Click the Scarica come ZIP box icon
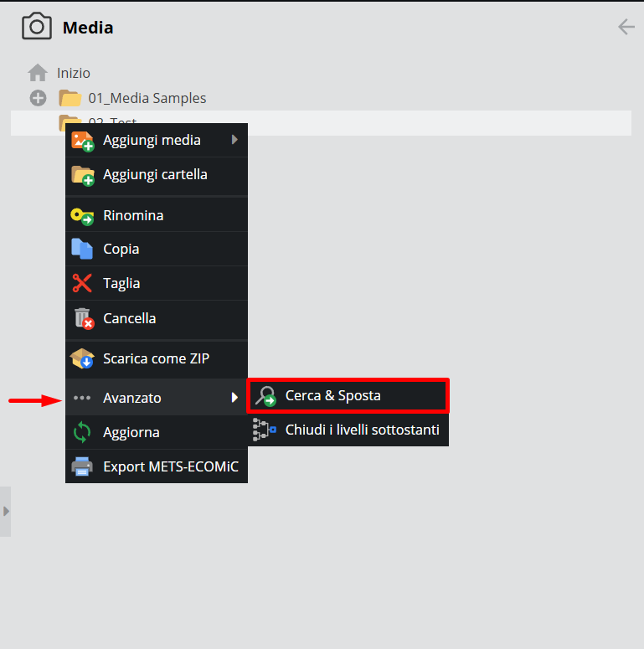This screenshot has width=644, height=649. pyautogui.click(x=82, y=358)
